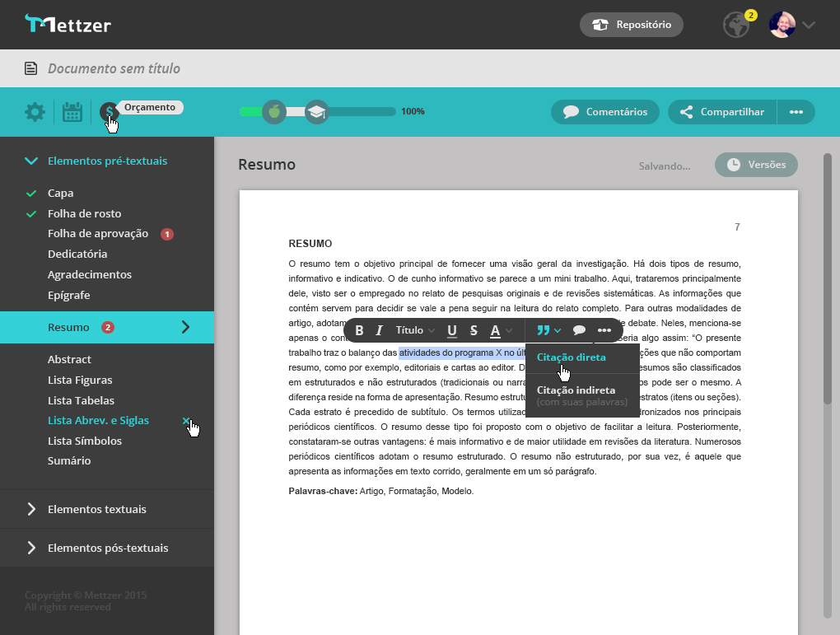Select Citação direta from quote menu
This screenshot has width=840, height=635.
[x=571, y=357]
